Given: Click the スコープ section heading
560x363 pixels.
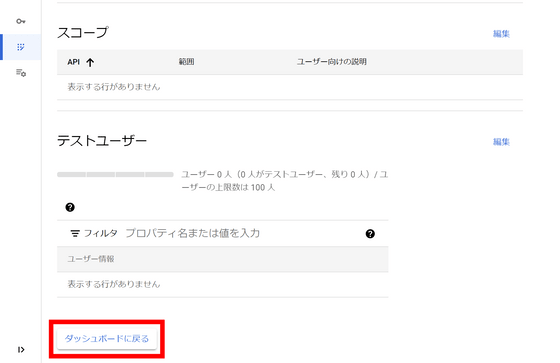Looking at the screenshot, I should point(82,33).
